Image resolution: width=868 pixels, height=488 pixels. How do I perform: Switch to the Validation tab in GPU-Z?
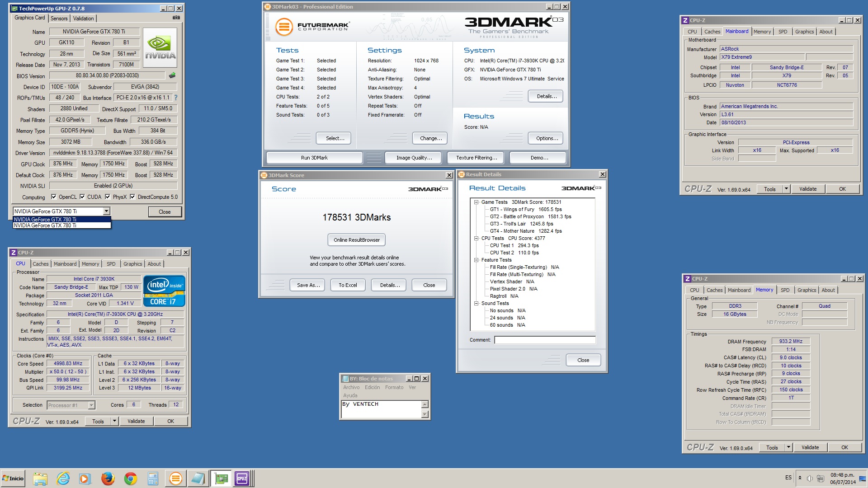[x=84, y=18]
